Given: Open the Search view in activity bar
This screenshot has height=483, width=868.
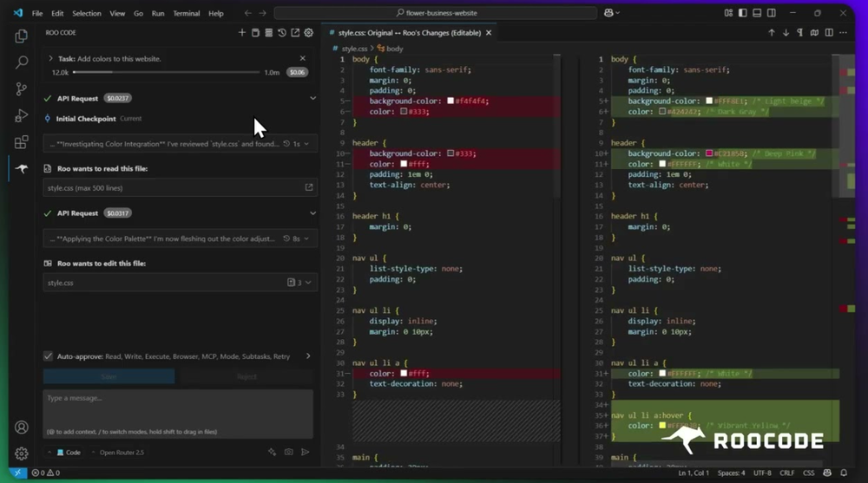Looking at the screenshot, I should click(21, 62).
